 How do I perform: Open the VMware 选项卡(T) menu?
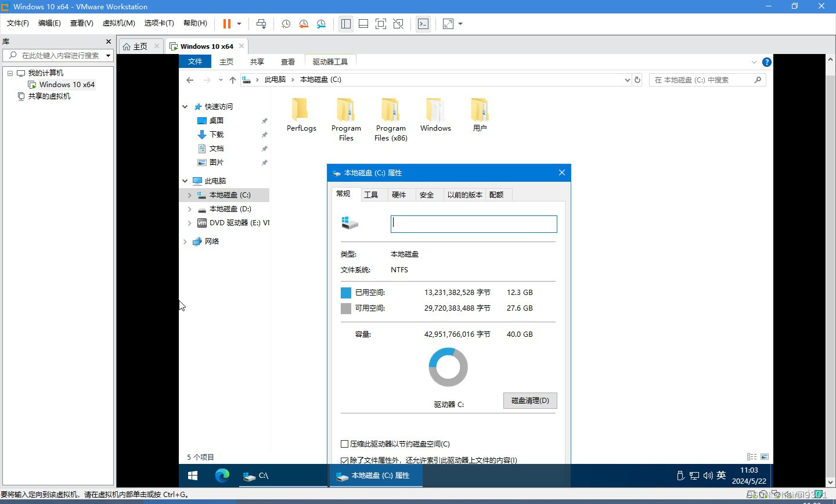point(159,23)
